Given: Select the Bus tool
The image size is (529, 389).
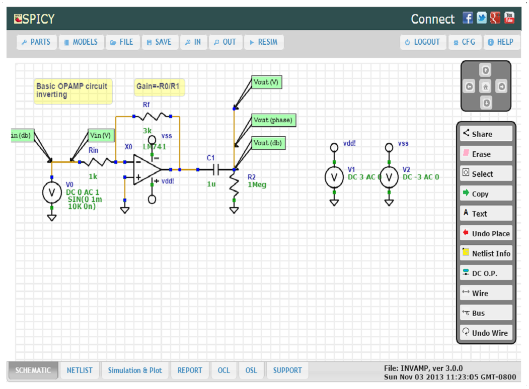Looking at the screenshot, I should [x=486, y=313].
